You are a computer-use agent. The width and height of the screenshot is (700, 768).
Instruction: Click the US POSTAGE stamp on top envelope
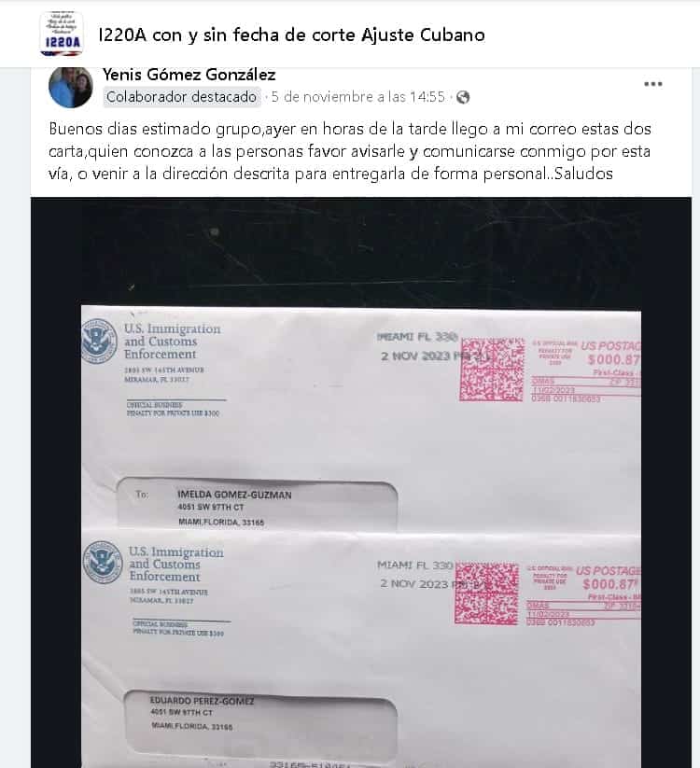point(586,370)
